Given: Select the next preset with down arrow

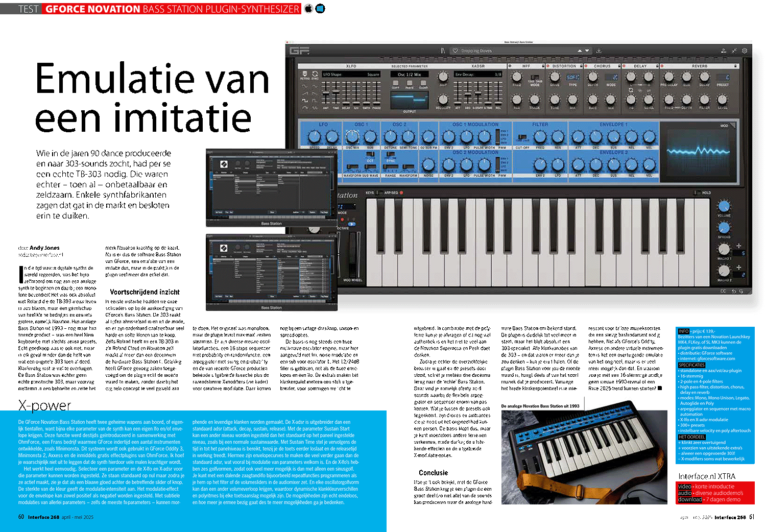Looking at the screenshot, I should [587, 51].
